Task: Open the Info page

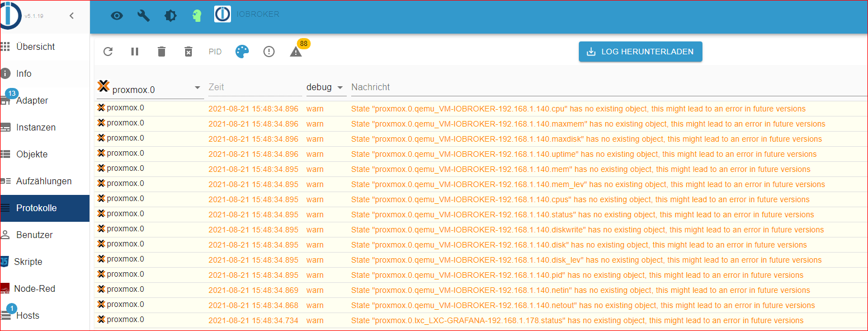Action: coord(45,73)
